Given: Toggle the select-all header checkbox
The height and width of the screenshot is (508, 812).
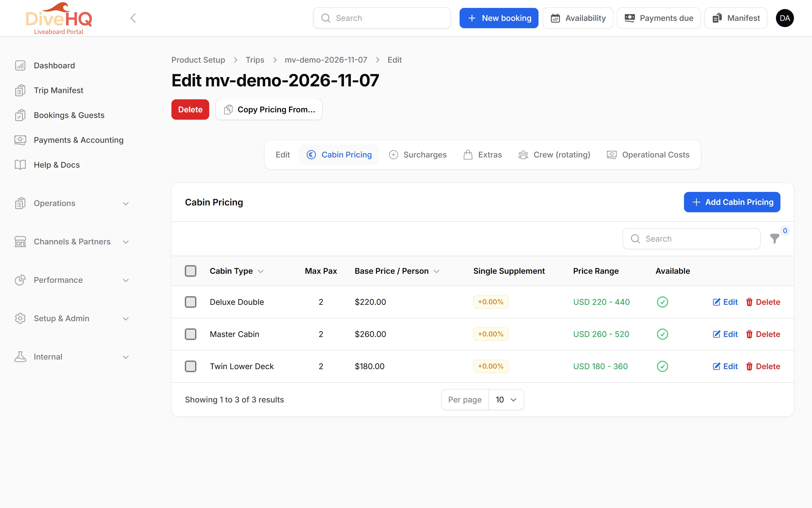Looking at the screenshot, I should (x=191, y=271).
